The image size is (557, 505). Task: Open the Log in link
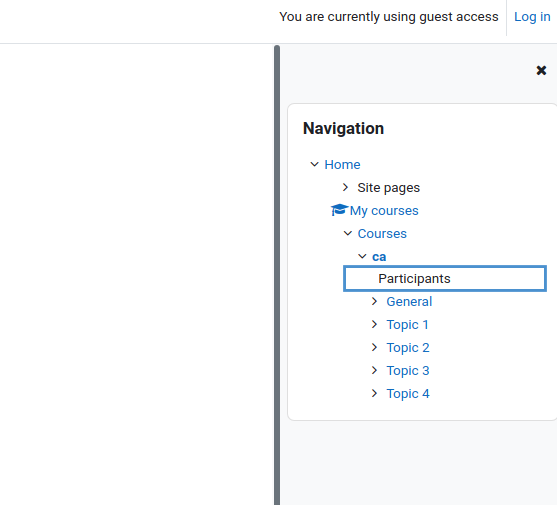532,17
